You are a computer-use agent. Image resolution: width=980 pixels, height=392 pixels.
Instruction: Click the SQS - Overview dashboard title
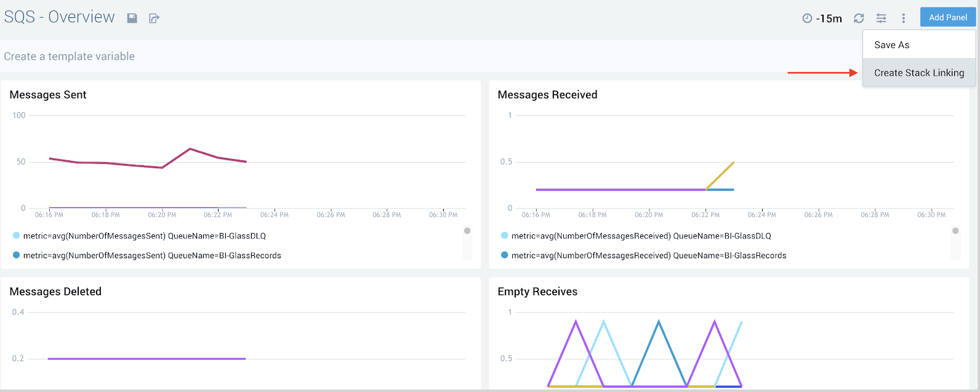[x=60, y=17]
